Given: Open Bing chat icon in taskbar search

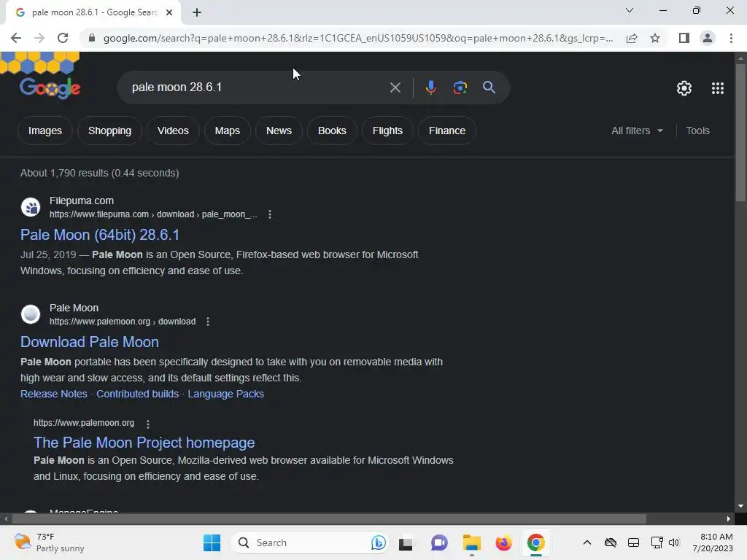Looking at the screenshot, I should click(379, 542).
